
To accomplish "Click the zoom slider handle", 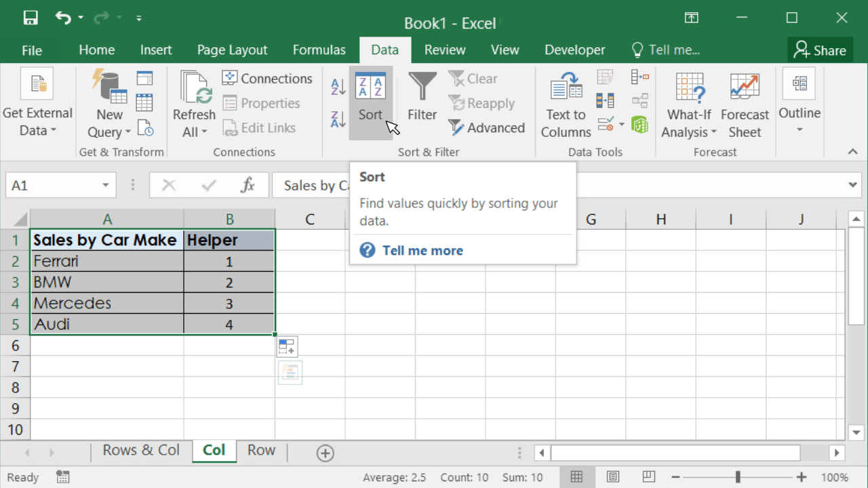I will [738, 476].
